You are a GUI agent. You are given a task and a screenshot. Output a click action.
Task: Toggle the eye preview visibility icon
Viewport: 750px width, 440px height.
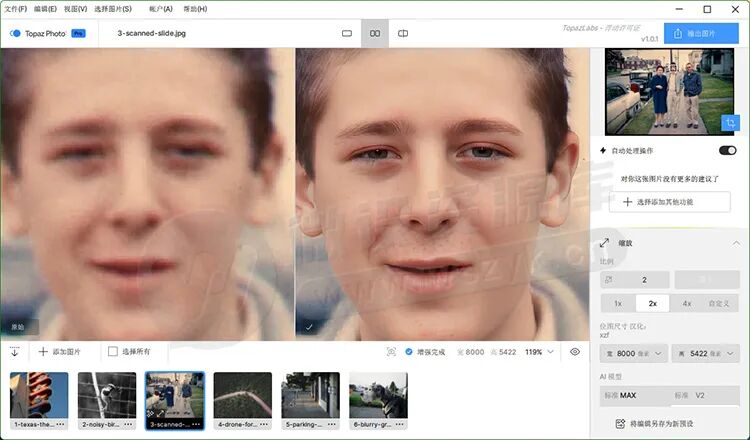(x=575, y=352)
